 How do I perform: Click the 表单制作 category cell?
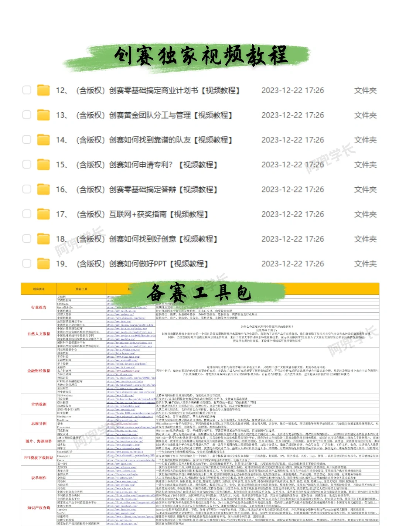(39, 478)
